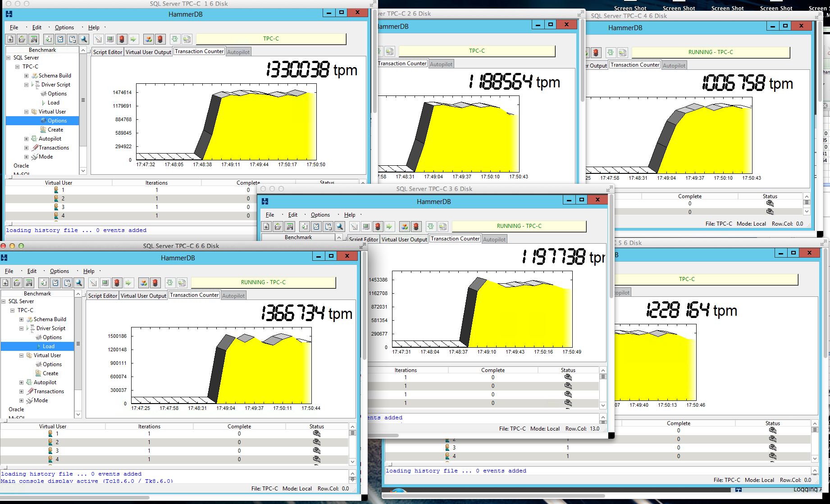Click second red traffic light icon, TPC-C 6 toolbar
Screen dimensions: 830x504
pos(155,283)
